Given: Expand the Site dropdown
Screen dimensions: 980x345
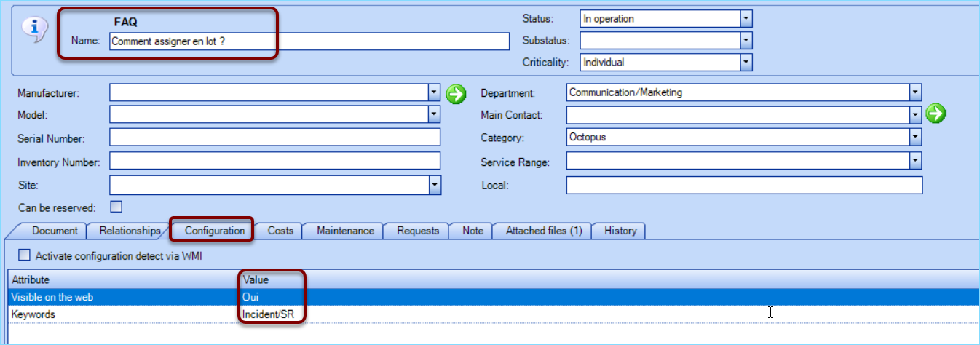Looking at the screenshot, I should (435, 185).
